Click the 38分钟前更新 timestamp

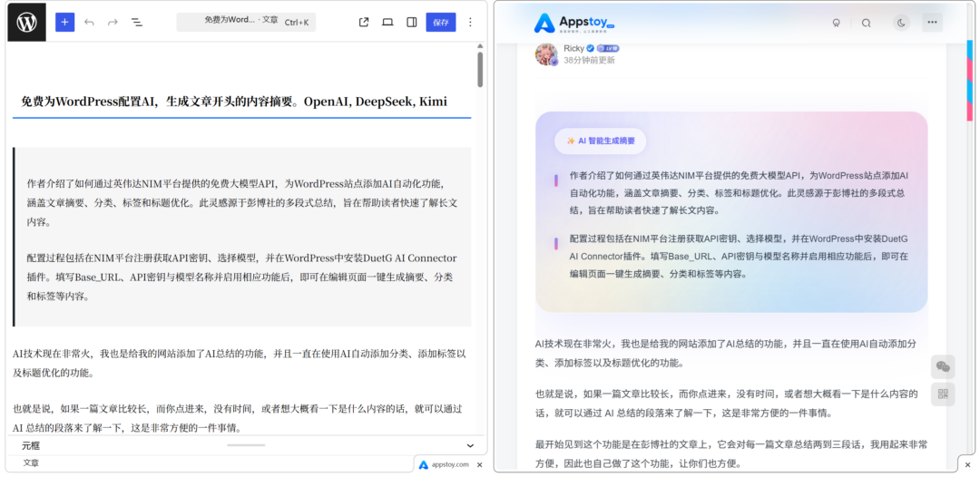pos(589,61)
